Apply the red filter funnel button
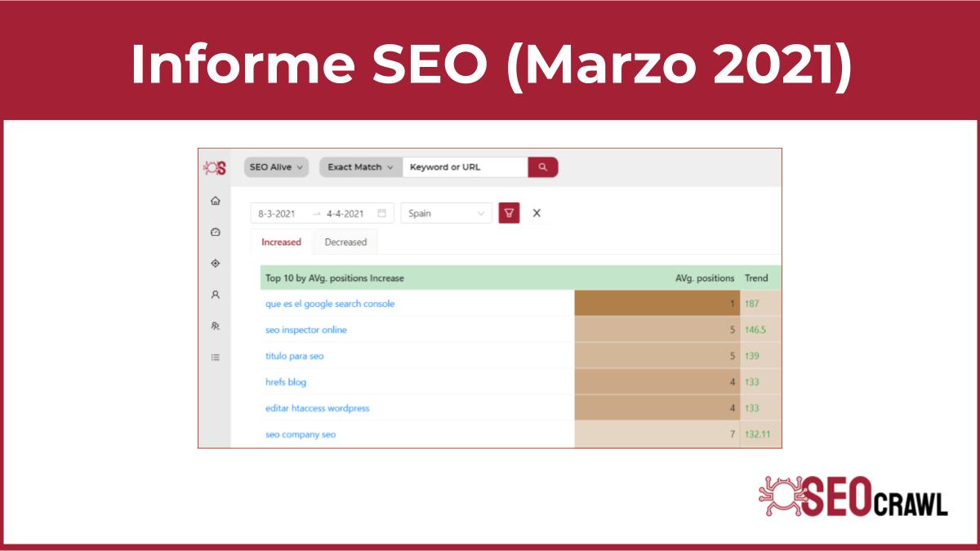Viewport: 980px width, 551px height. pos(509,213)
